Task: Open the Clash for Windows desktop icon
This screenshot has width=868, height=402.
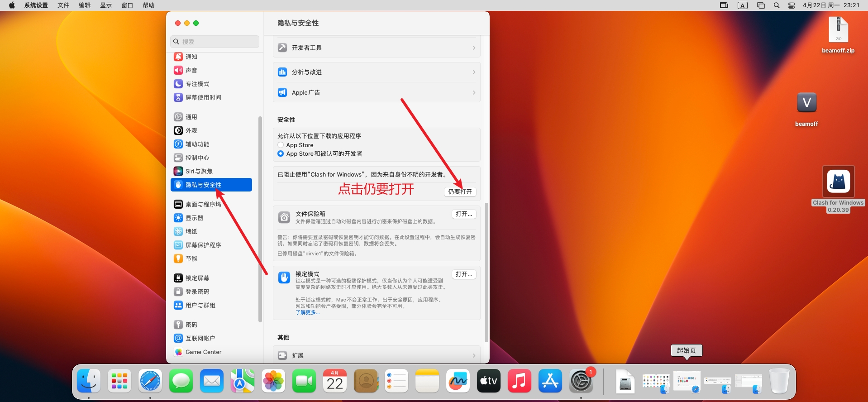Action: pyautogui.click(x=838, y=182)
